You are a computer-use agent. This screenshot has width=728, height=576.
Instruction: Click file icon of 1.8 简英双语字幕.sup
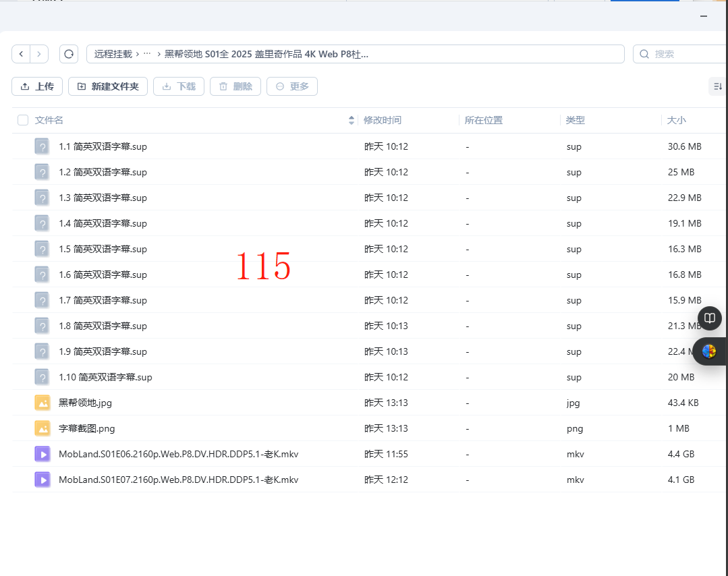point(43,326)
